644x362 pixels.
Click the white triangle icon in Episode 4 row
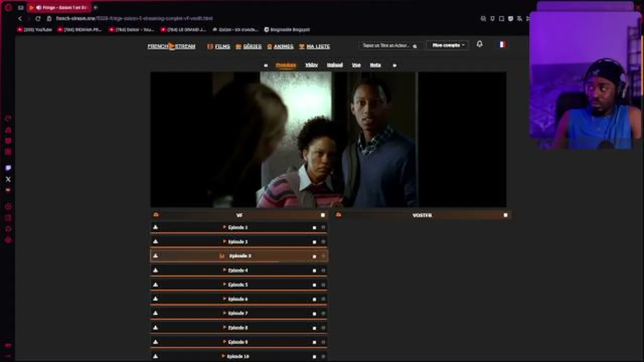point(155,270)
